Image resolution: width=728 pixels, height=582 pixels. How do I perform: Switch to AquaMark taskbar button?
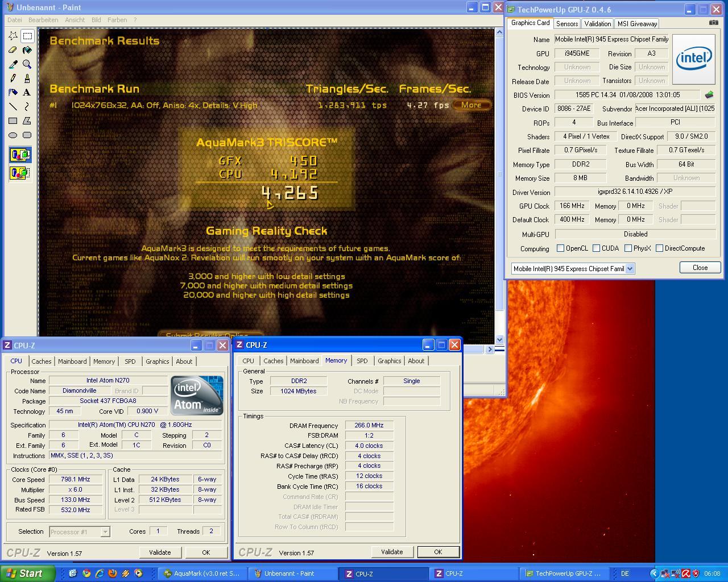pyautogui.click(x=202, y=573)
